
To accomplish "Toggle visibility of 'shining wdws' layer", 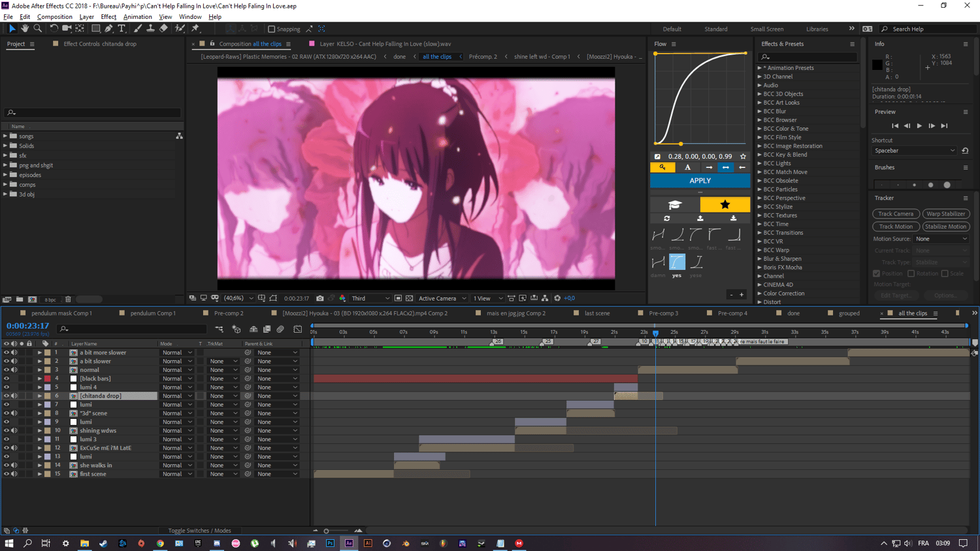I will point(7,431).
